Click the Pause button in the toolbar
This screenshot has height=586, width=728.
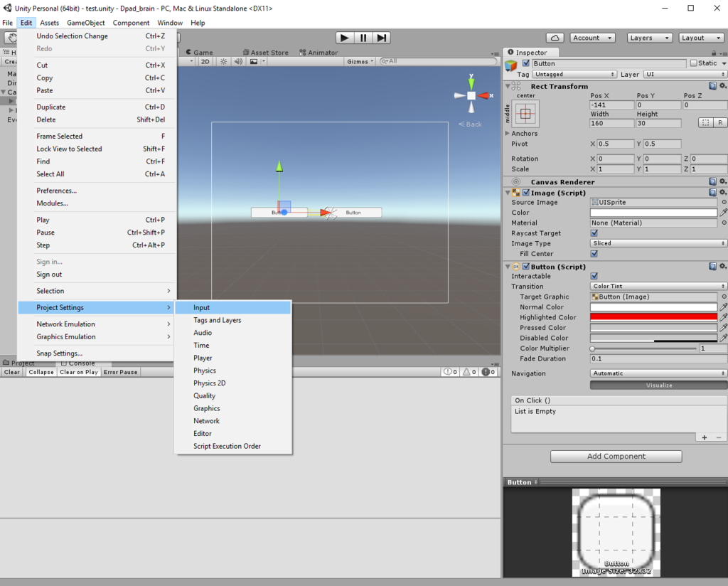pyautogui.click(x=363, y=38)
